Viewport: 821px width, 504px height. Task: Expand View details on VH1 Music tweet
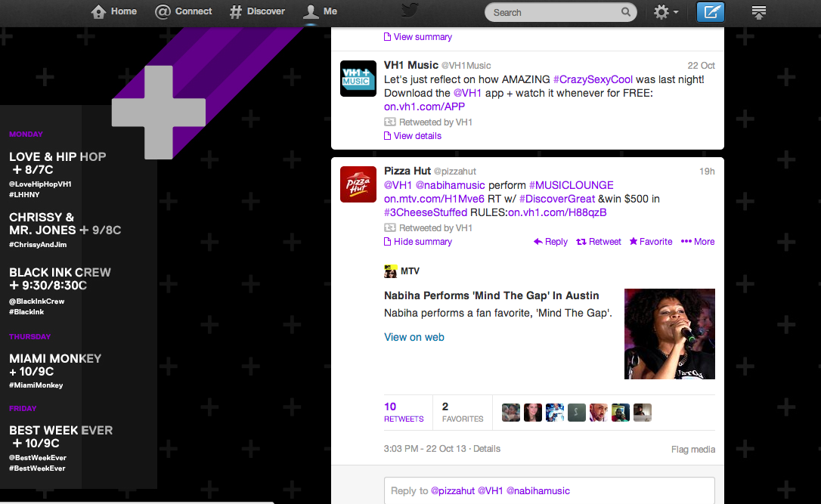click(413, 136)
